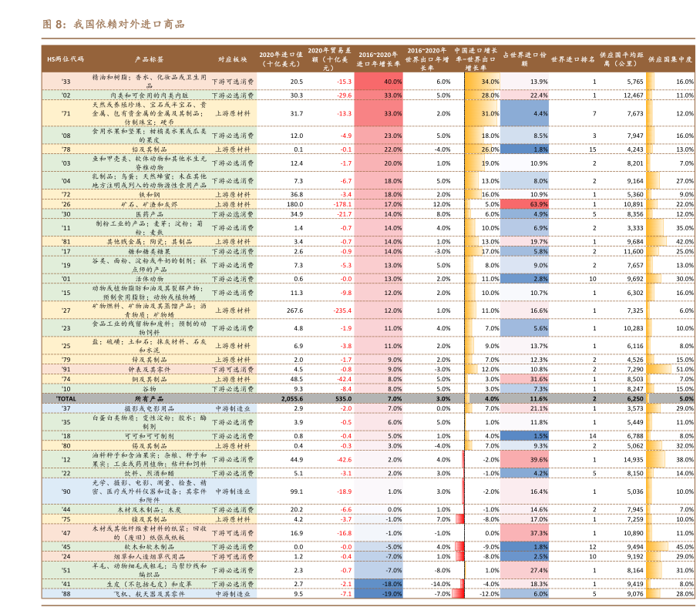The height and width of the screenshot is (607, 700).
Task: Click the 核和钢 product label
Action: tap(149, 194)
